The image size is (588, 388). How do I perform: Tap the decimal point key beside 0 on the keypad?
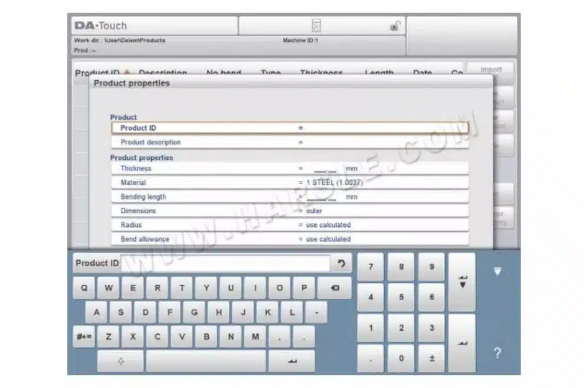tap(370, 359)
